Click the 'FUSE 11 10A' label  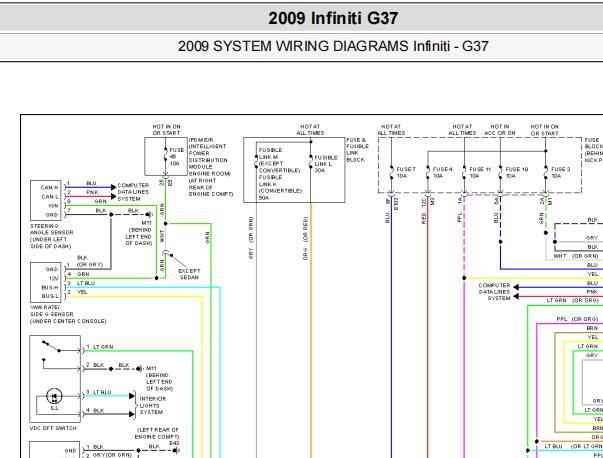(480, 172)
